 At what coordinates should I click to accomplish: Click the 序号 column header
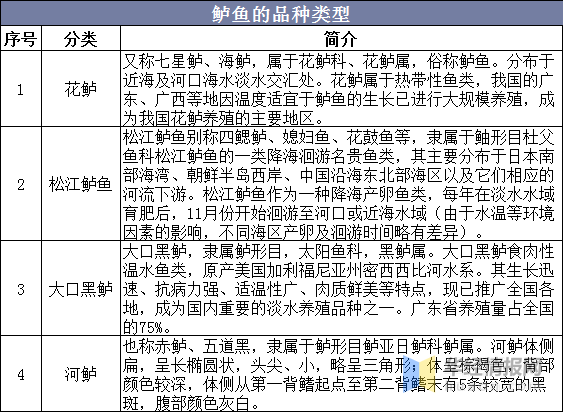21,38
